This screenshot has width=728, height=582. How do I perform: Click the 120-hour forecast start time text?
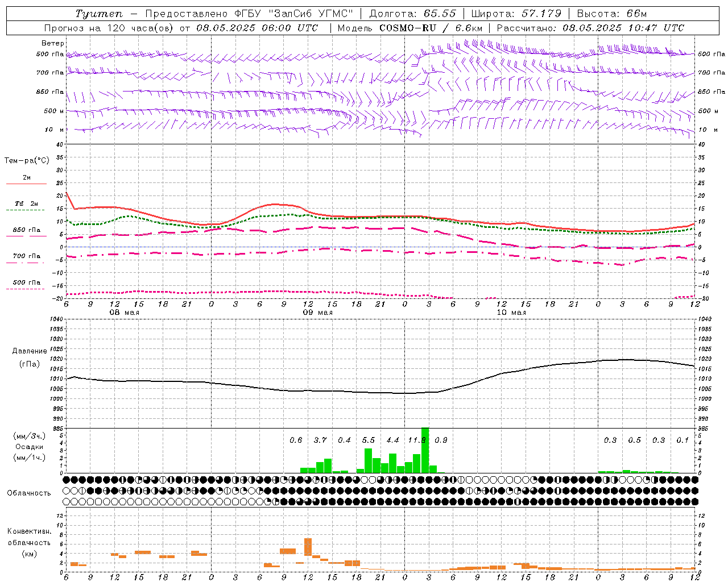tap(181, 28)
